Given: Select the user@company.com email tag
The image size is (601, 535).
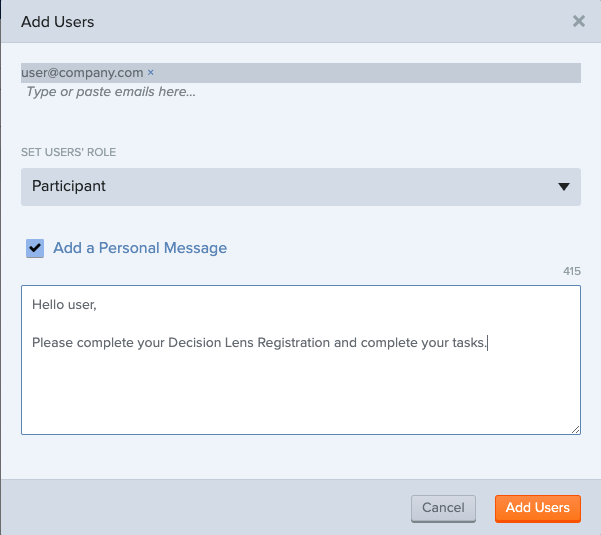Looking at the screenshot, I should pos(82,72).
